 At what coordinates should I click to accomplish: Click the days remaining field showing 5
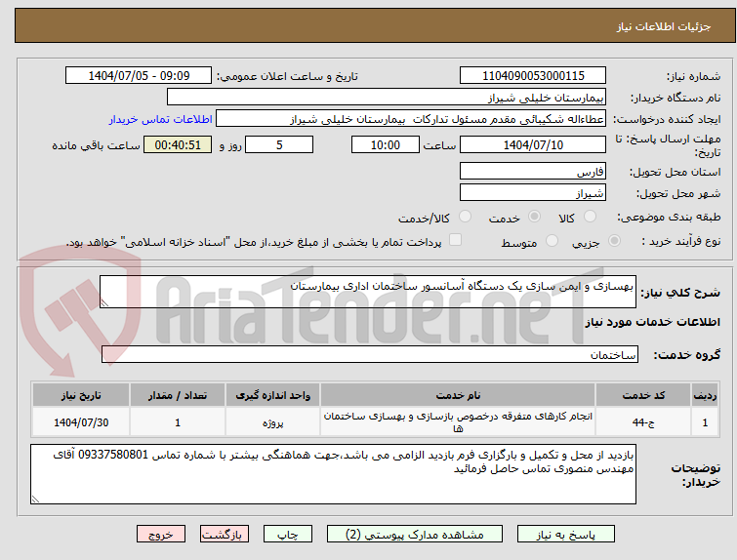(x=279, y=144)
